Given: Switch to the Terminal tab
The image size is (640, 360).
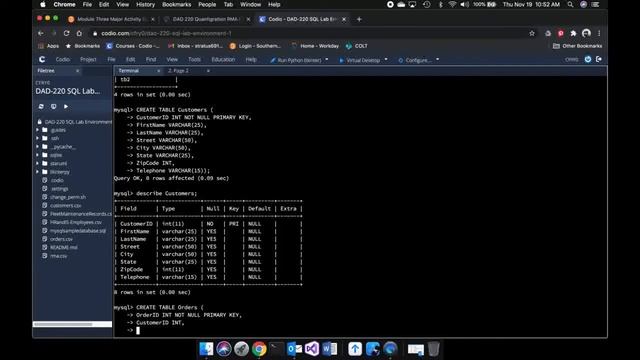Looking at the screenshot, I should [129, 71].
